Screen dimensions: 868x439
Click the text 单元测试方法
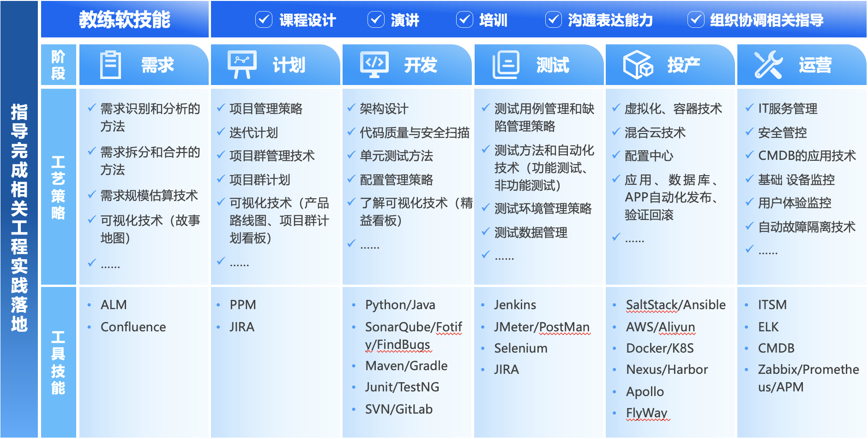397,156
